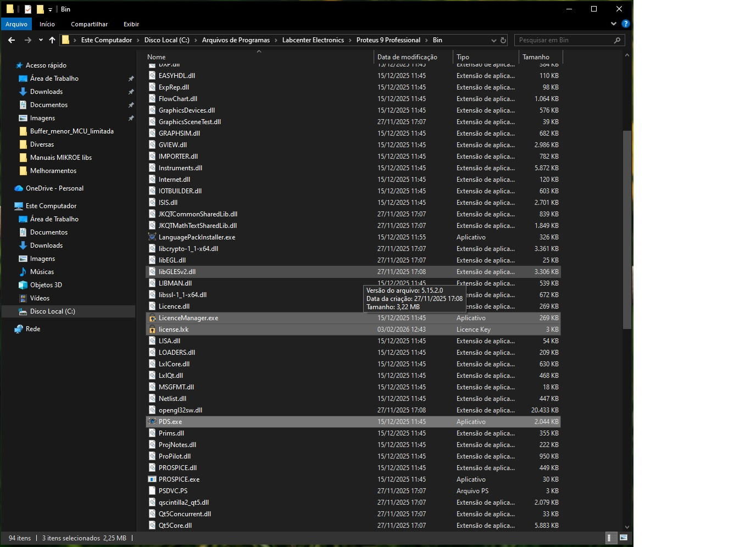Sort by Tipo column header
The height and width of the screenshot is (547, 756).
pos(486,57)
